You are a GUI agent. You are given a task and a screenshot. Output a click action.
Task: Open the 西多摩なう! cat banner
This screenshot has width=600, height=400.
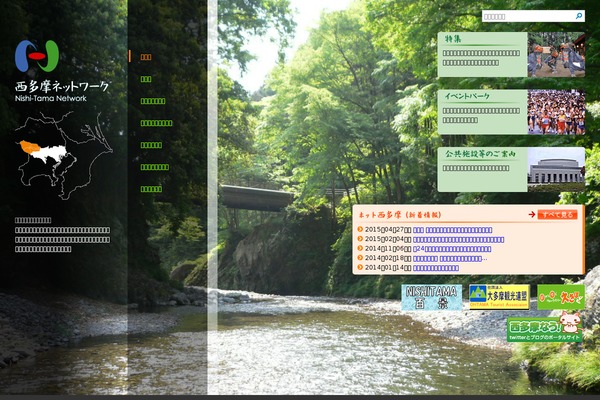coord(545,328)
